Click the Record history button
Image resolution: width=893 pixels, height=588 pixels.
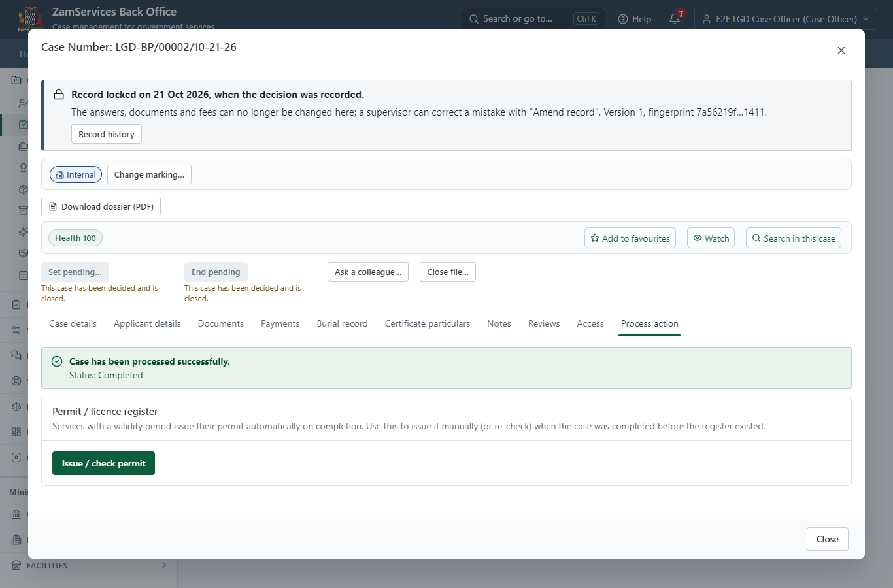[x=107, y=134]
